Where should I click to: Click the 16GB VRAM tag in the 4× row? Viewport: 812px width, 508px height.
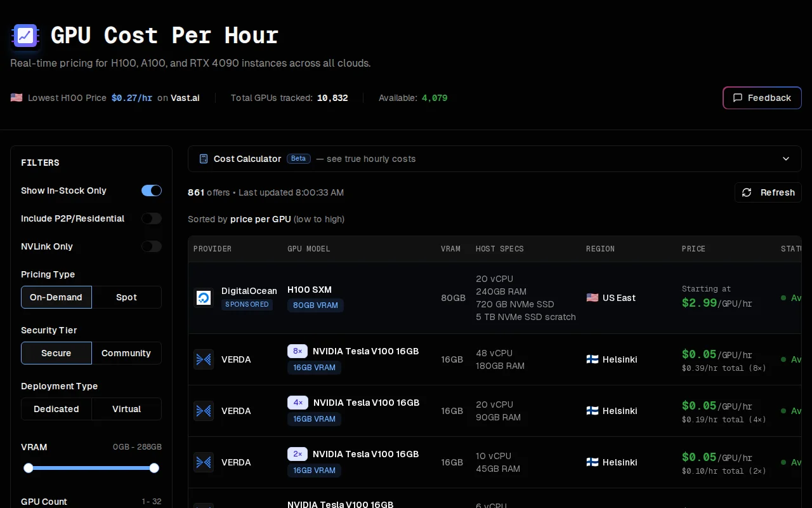coord(314,418)
